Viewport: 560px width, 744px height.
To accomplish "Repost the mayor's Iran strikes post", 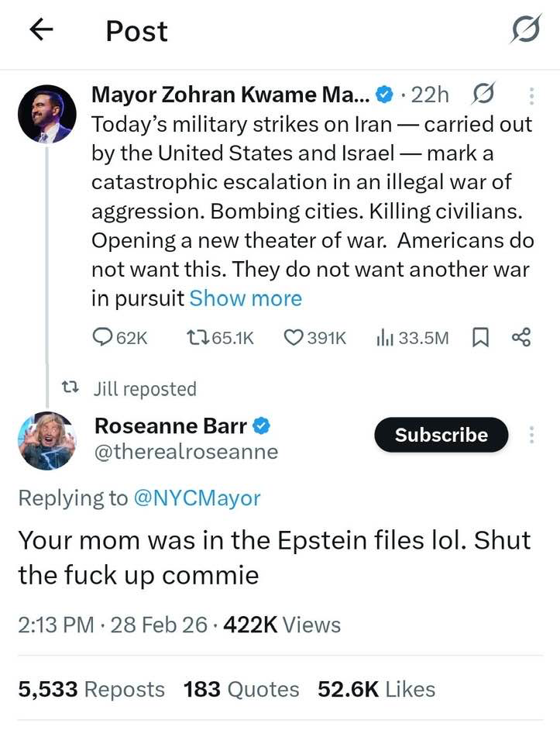I will pyautogui.click(x=220, y=337).
